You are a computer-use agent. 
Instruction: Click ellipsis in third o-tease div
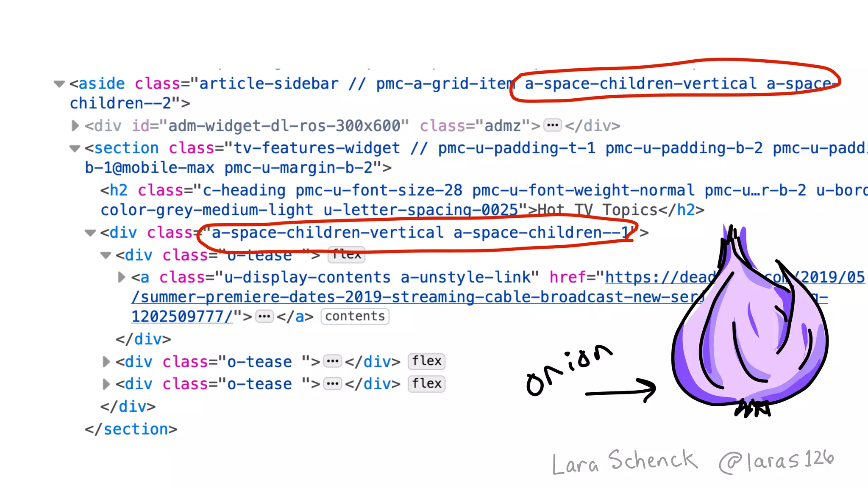pyautogui.click(x=332, y=384)
